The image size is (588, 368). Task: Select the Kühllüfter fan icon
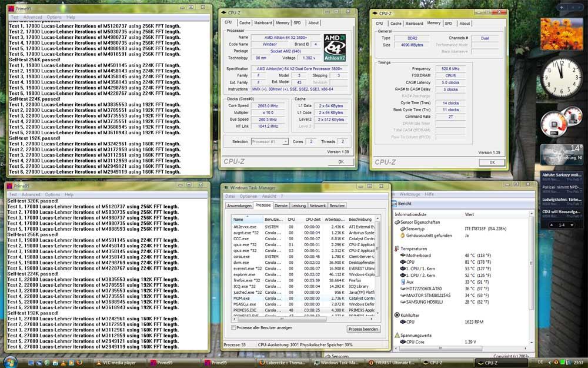coord(397,315)
